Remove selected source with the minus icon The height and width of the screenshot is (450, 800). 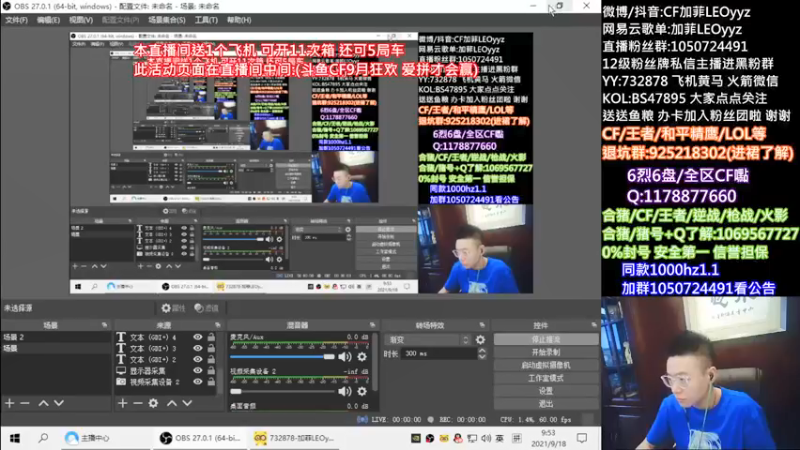138,404
